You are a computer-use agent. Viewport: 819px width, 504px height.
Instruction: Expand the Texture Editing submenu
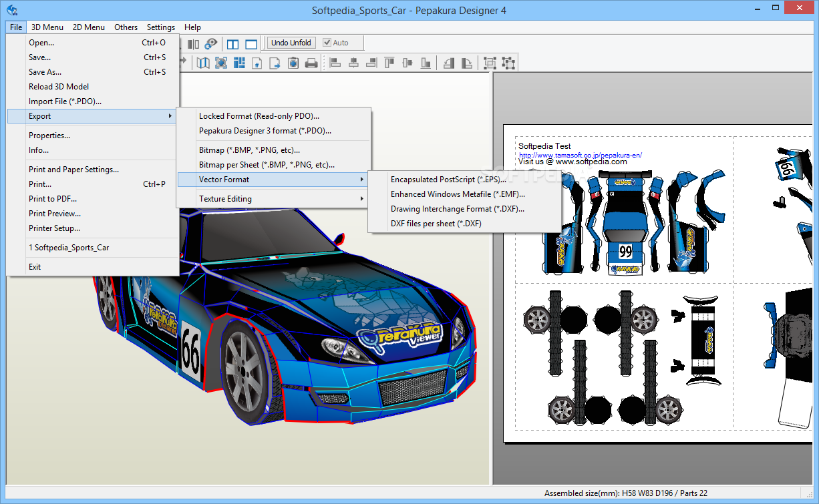(273, 199)
